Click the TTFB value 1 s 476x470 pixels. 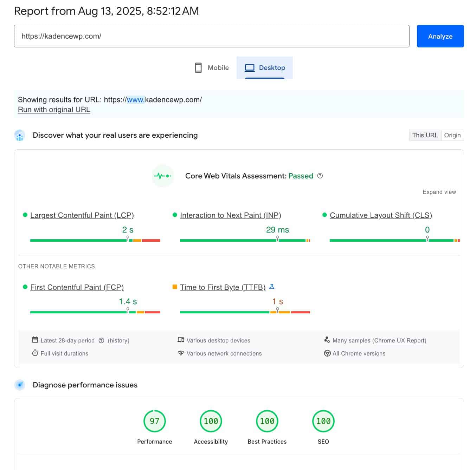pos(277,301)
